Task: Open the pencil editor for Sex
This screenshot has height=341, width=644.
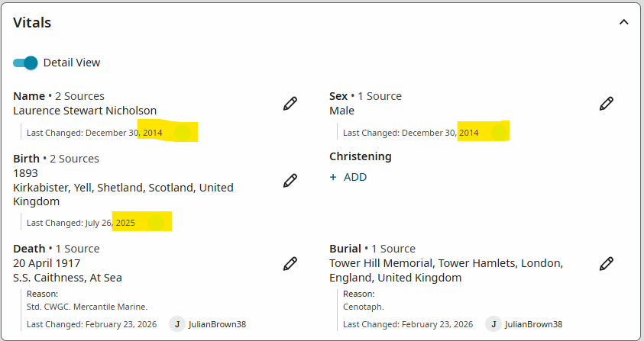Action: point(607,104)
